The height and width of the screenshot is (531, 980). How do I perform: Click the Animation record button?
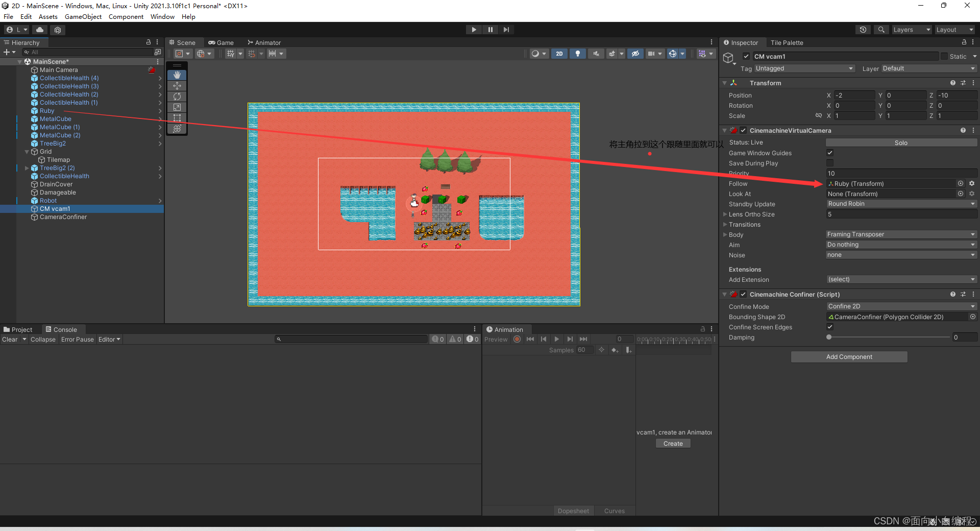[517, 339]
